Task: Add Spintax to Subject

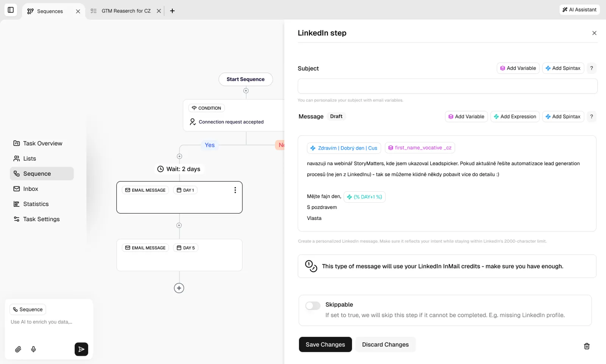Action: click(563, 68)
